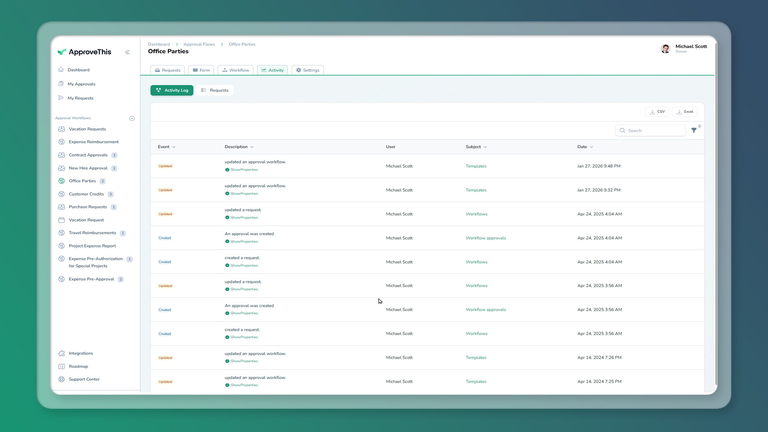Open the Settings tab
768x432 pixels.
tap(308, 70)
